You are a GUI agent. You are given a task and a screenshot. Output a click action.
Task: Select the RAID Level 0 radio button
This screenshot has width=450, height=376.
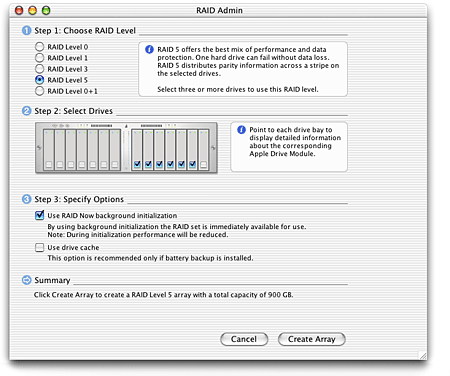[39, 47]
